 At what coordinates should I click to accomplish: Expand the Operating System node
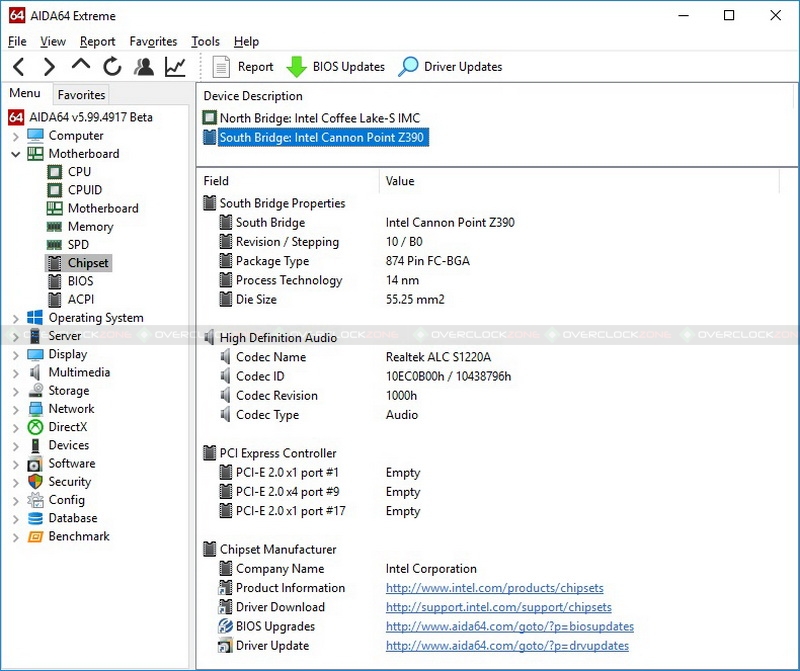coord(15,318)
